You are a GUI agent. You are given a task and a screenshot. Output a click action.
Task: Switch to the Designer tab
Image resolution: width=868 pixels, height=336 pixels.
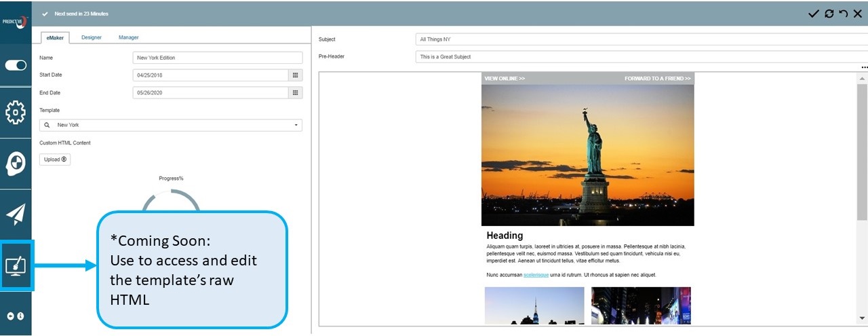tap(92, 37)
